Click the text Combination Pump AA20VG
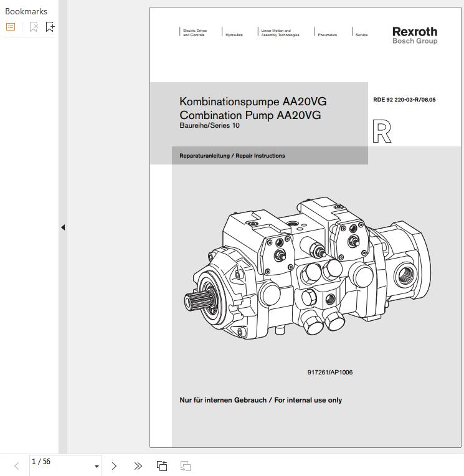Screen dimensions: 464x476 (250, 115)
